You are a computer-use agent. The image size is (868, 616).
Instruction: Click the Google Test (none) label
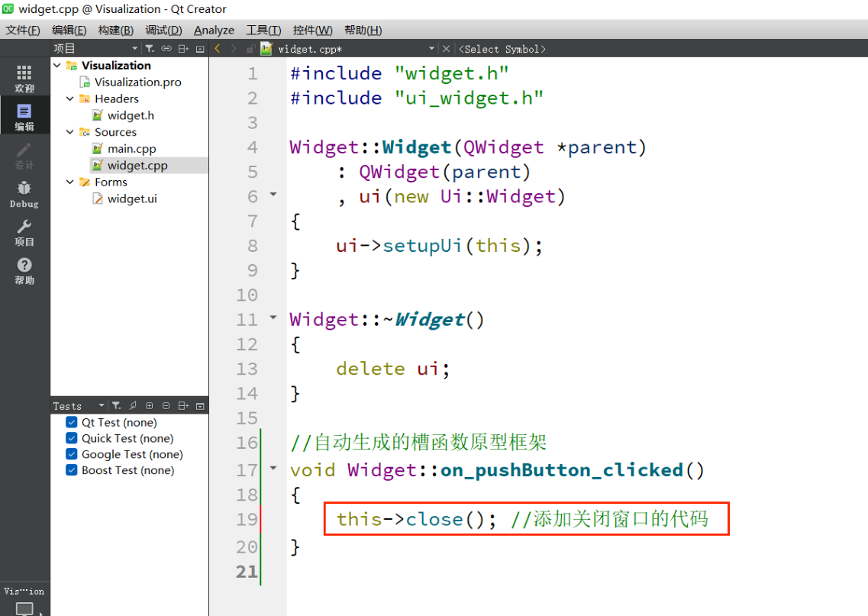coord(132,454)
